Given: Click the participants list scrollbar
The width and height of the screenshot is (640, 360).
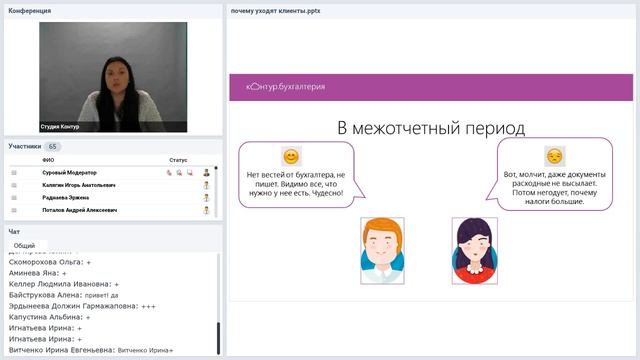Looking at the screenshot, I should pos(216,192).
